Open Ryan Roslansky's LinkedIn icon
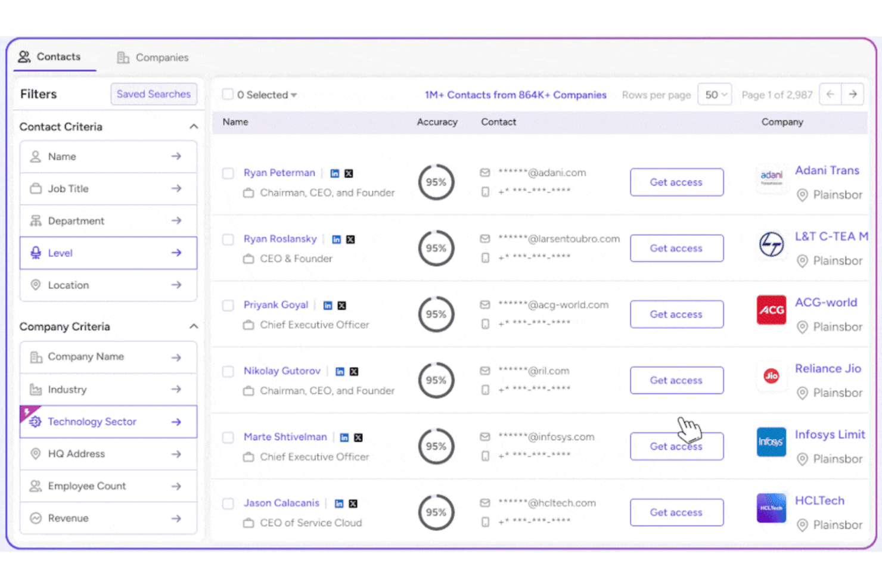The height and width of the screenshot is (588, 882). click(337, 239)
